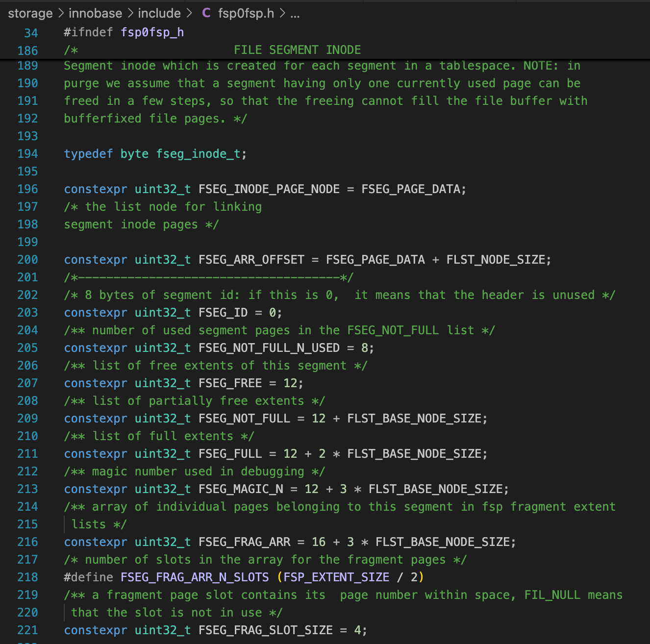The image size is (650, 644).
Task: Select "fsp0fsp.h" in the breadcrumb bar
Action: pos(247,13)
